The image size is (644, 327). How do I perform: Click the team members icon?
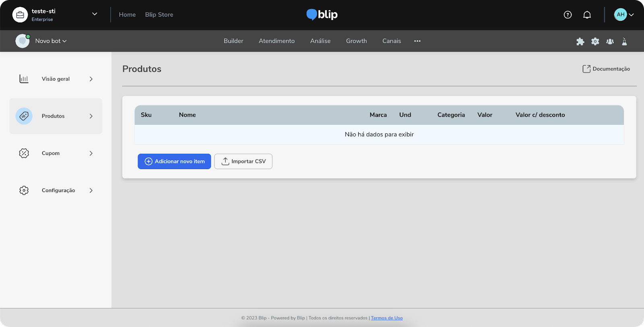610,41
